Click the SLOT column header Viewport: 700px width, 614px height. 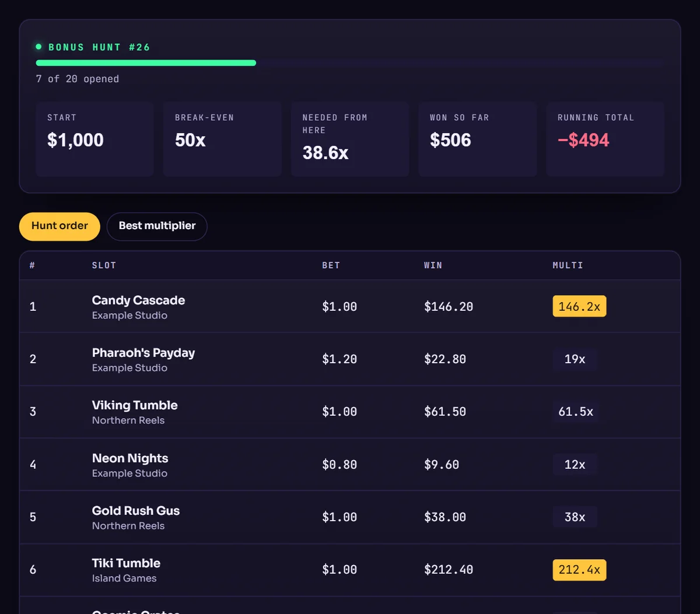pyautogui.click(x=104, y=265)
